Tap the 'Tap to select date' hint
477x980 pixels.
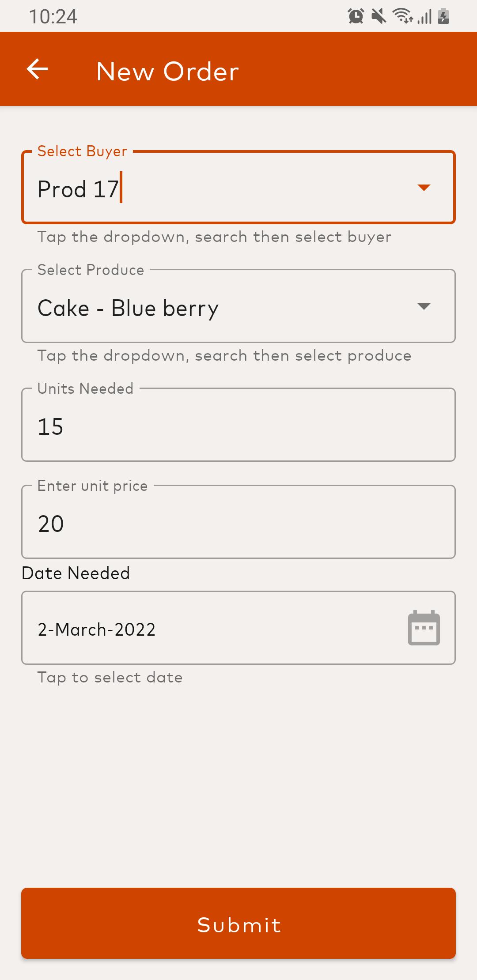click(110, 678)
